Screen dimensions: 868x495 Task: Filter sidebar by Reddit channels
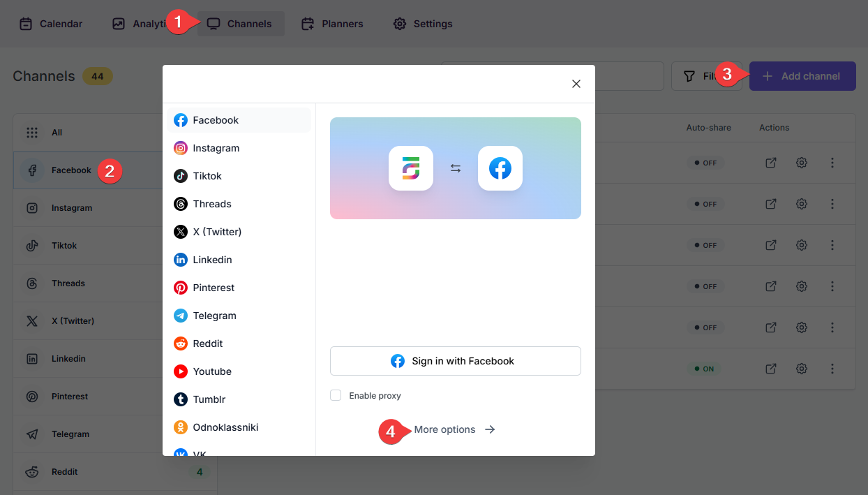point(115,472)
